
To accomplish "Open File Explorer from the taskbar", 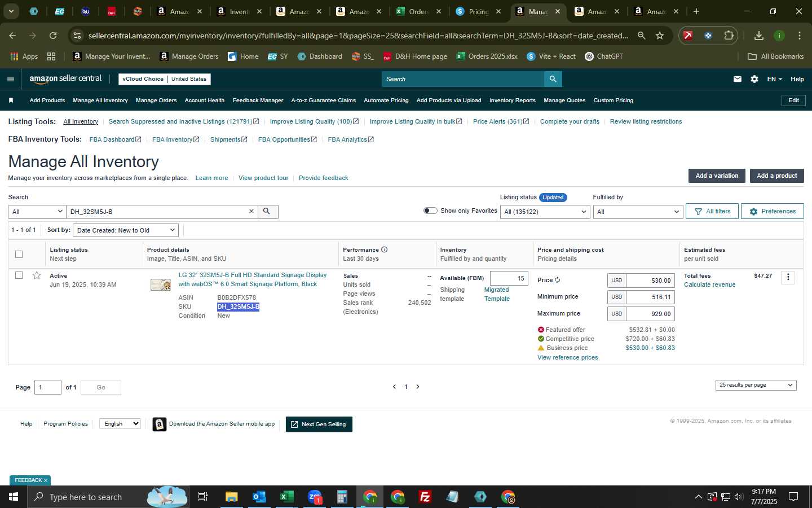I will (231, 497).
